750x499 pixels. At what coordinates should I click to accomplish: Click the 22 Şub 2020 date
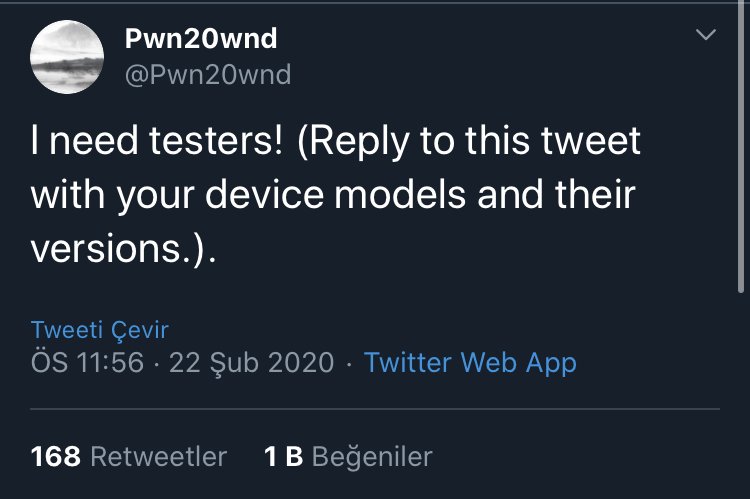click(252, 362)
